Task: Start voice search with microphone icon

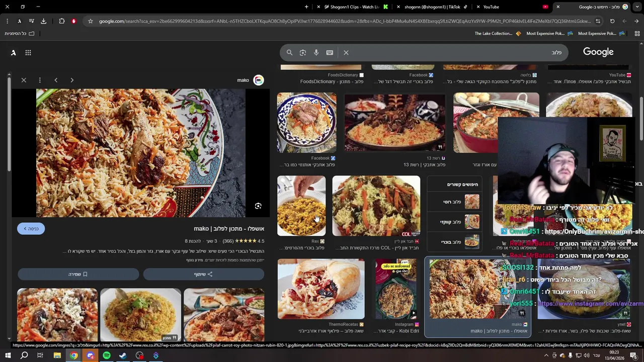Action: 316,52
